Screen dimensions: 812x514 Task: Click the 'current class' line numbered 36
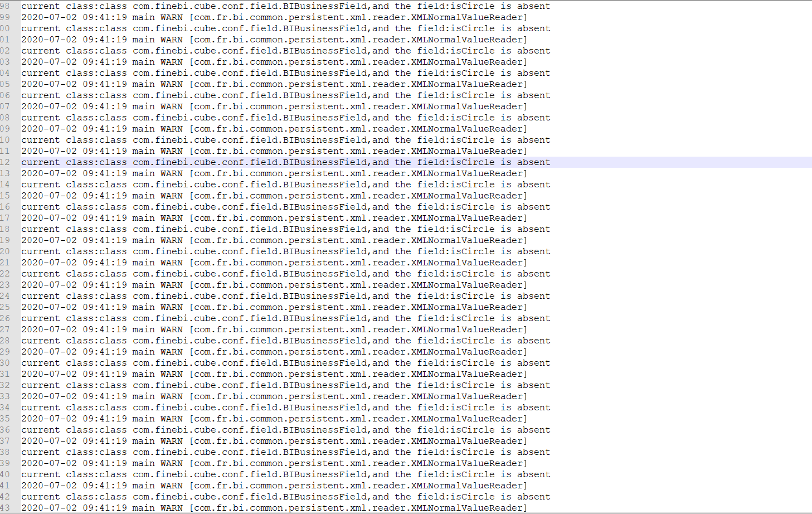pyautogui.click(x=286, y=430)
